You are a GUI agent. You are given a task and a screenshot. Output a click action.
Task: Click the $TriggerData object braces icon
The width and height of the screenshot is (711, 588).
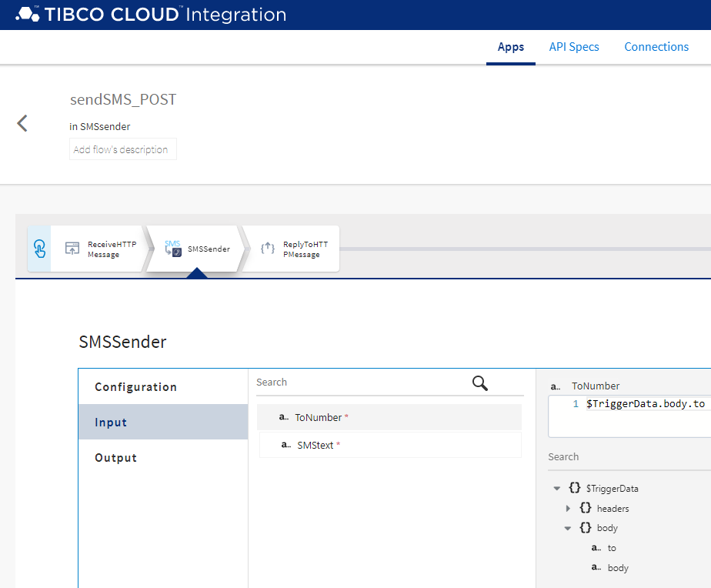(575, 488)
